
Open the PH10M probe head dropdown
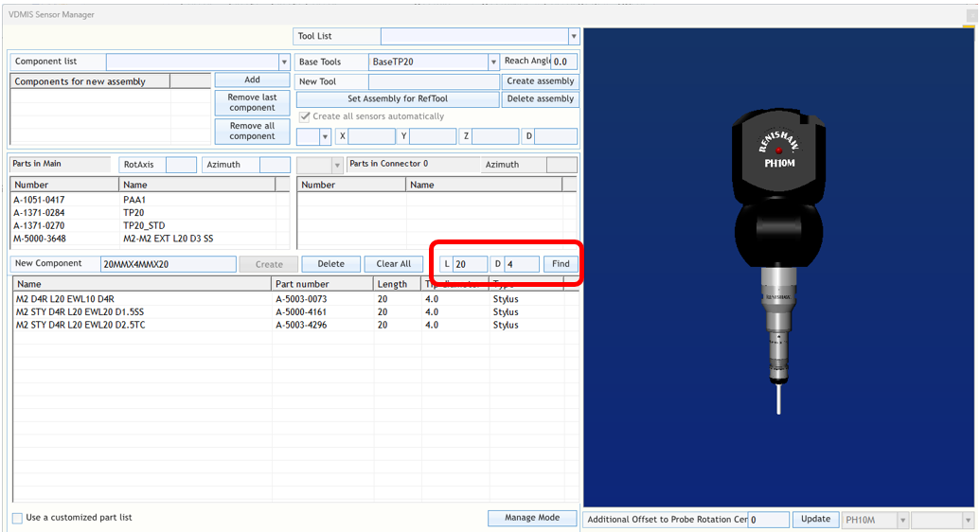pos(901,520)
